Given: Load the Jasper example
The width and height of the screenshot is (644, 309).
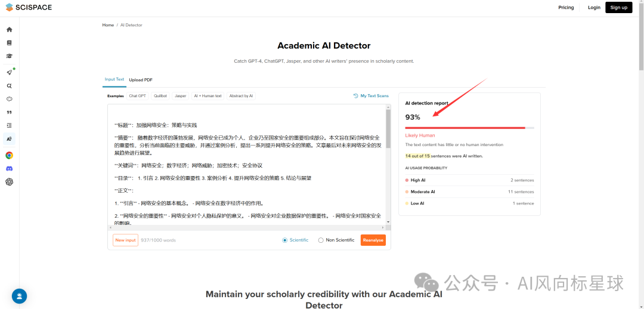Looking at the screenshot, I should pos(180,95).
